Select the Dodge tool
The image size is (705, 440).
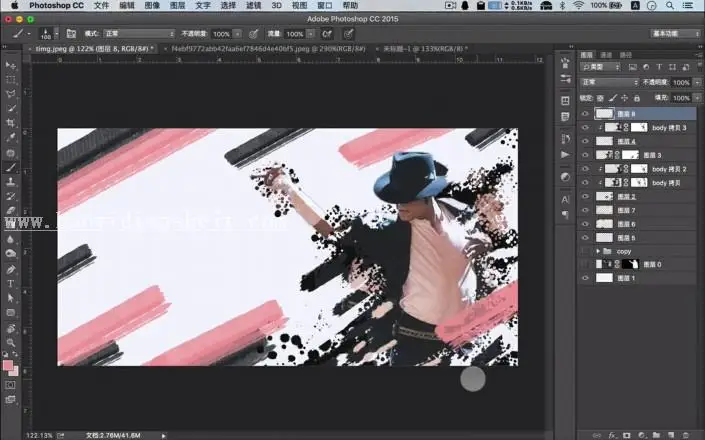click(10, 253)
